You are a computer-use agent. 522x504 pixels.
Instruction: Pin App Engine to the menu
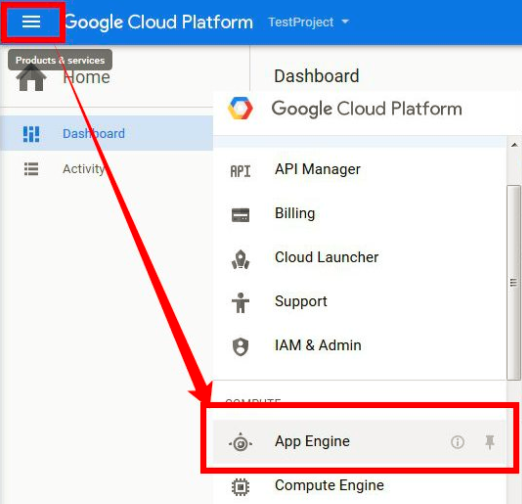[490, 442]
